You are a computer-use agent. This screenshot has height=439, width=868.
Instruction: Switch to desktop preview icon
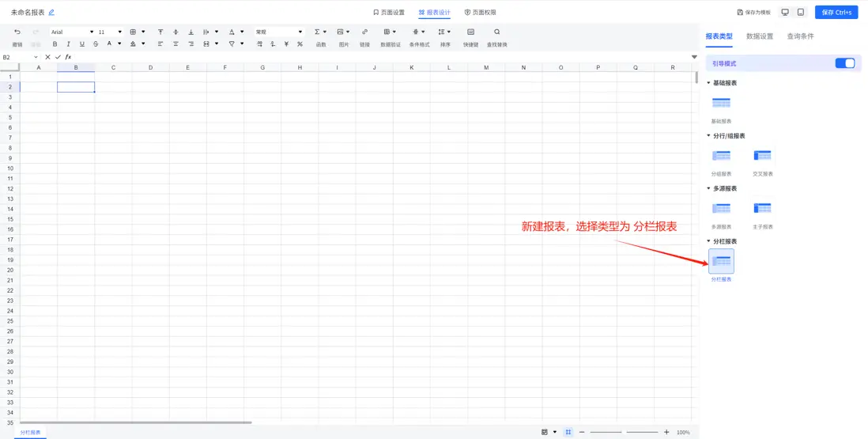pos(785,12)
